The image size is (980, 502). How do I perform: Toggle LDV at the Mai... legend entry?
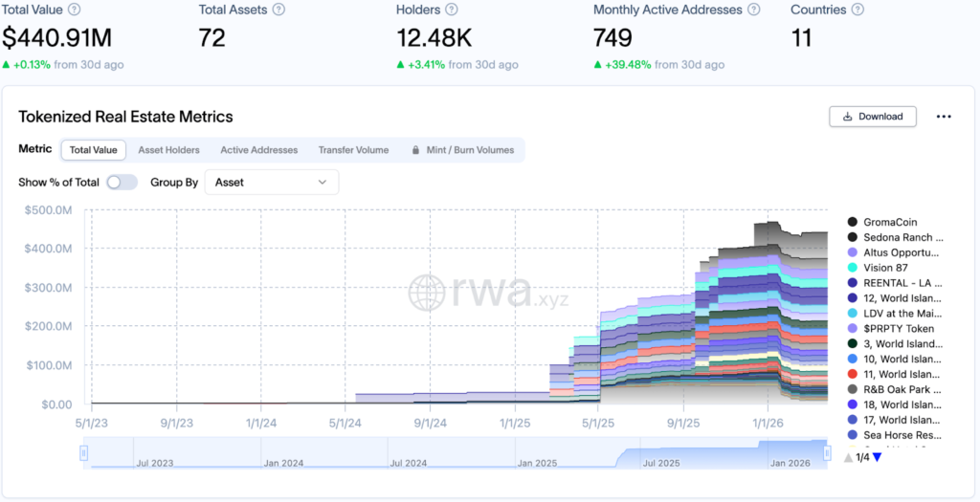click(895, 314)
